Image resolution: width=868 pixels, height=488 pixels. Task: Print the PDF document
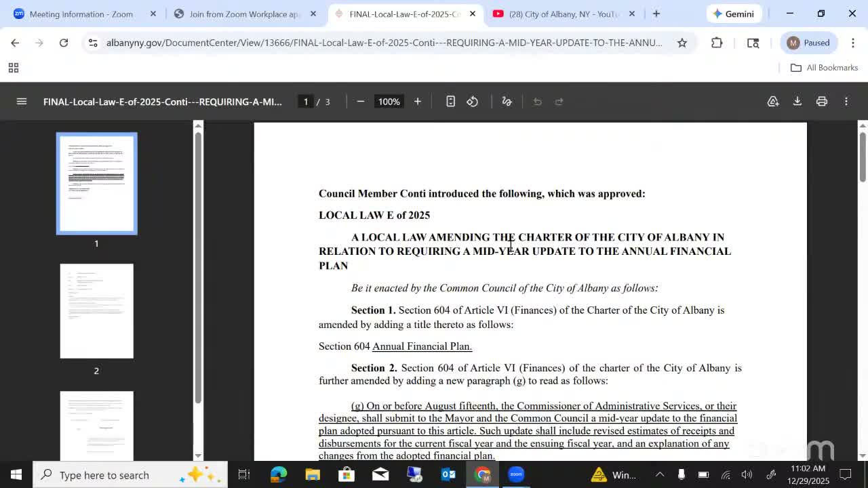tap(821, 101)
